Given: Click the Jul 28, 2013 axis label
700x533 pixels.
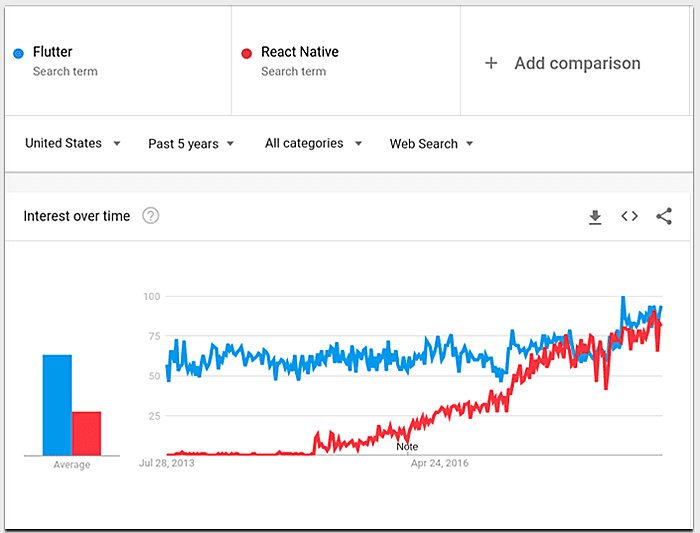Looking at the screenshot, I should pos(167,463).
